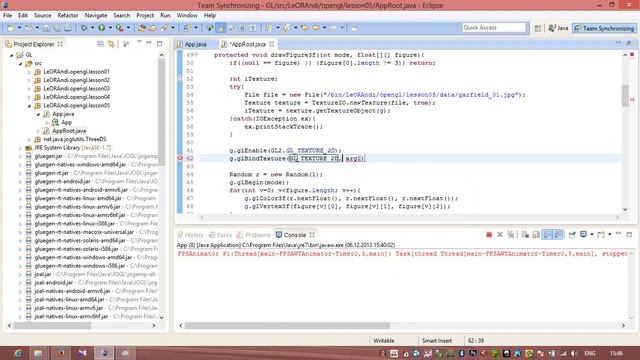
Task: Click the Run External Tools icon
Action: pos(119,28)
